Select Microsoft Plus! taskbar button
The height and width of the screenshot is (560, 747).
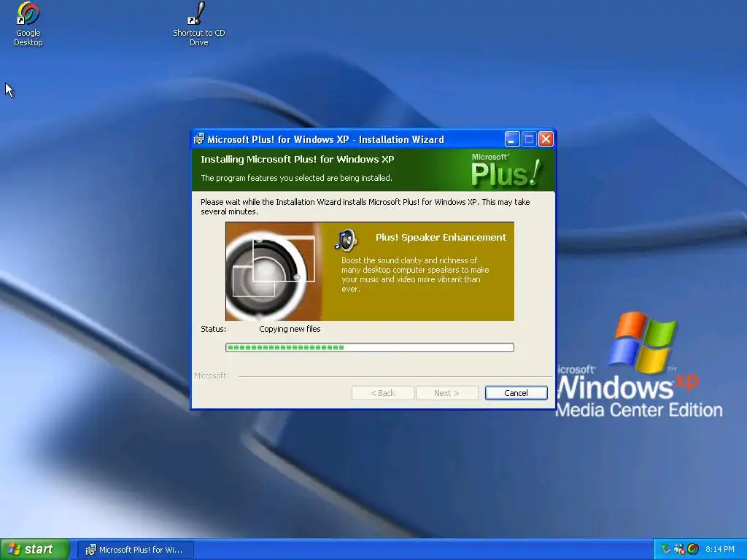pyautogui.click(x=135, y=550)
